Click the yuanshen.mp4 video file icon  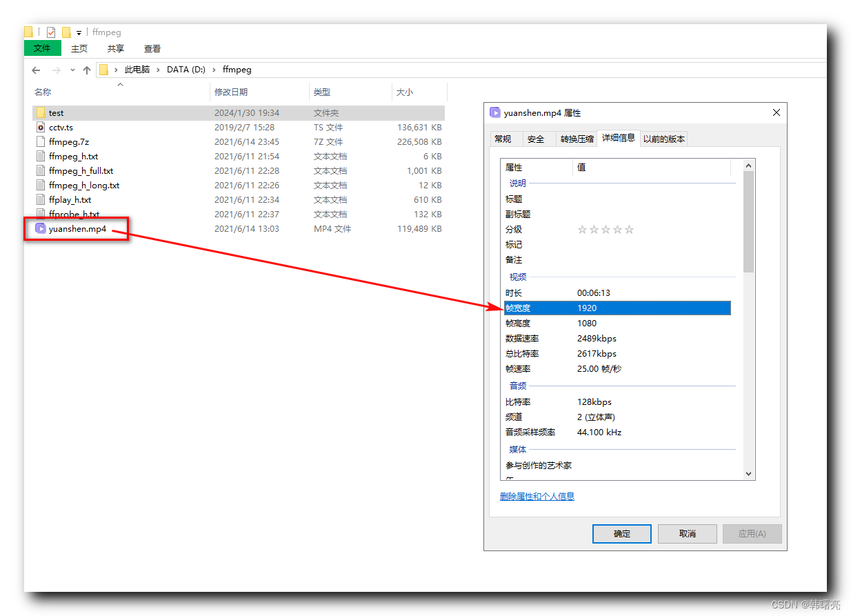(41, 228)
